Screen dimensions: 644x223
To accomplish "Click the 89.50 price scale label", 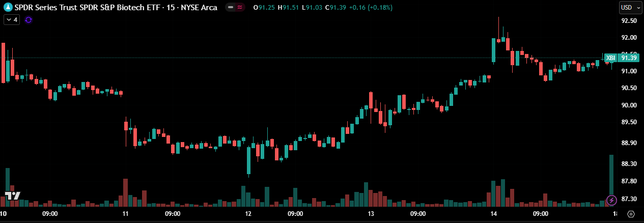I will coord(629,122).
